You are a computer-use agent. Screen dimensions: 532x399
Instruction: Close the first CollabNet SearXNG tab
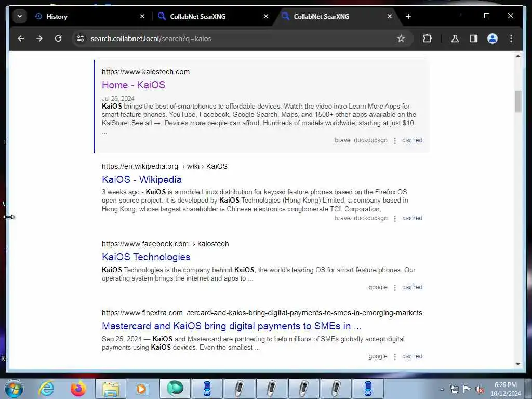tap(266, 16)
